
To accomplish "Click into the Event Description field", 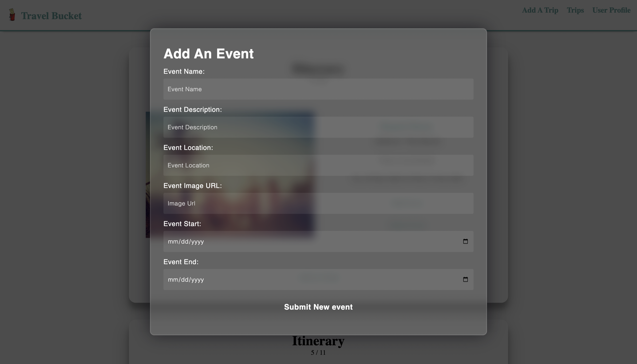I will point(318,127).
